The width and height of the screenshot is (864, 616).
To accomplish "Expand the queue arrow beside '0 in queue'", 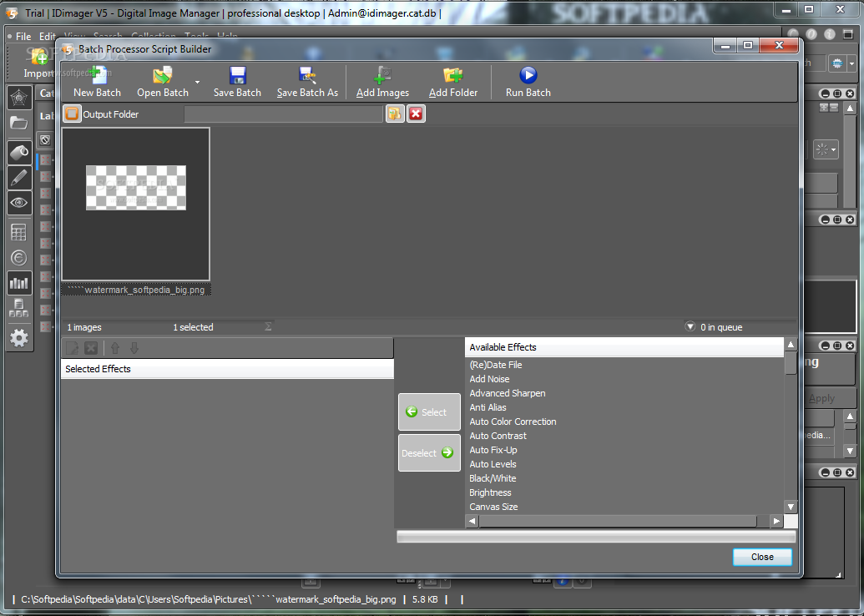I will 690,326.
